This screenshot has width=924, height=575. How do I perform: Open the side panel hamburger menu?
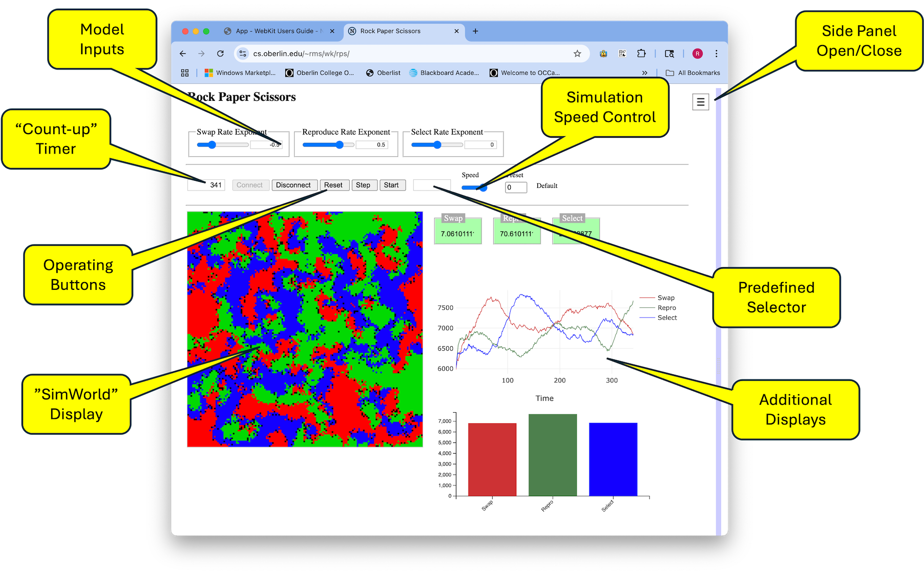pyautogui.click(x=700, y=102)
